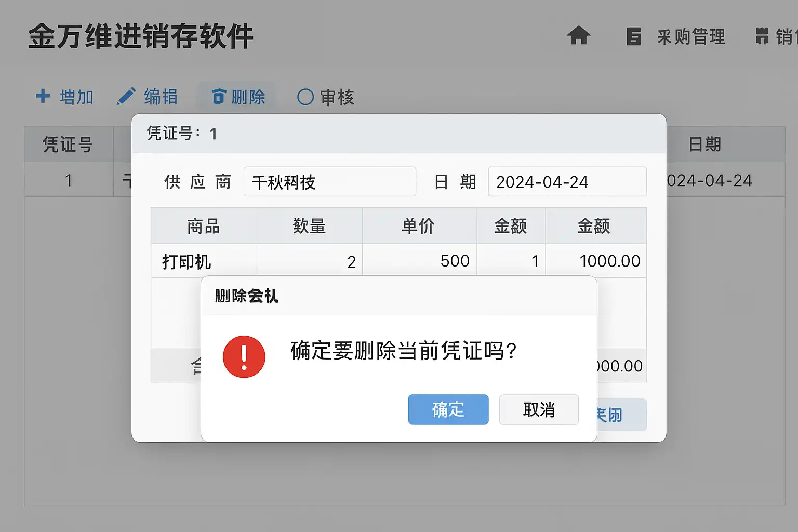Cancel deletion with the 取消 button
The height and width of the screenshot is (532, 798).
point(539,409)
